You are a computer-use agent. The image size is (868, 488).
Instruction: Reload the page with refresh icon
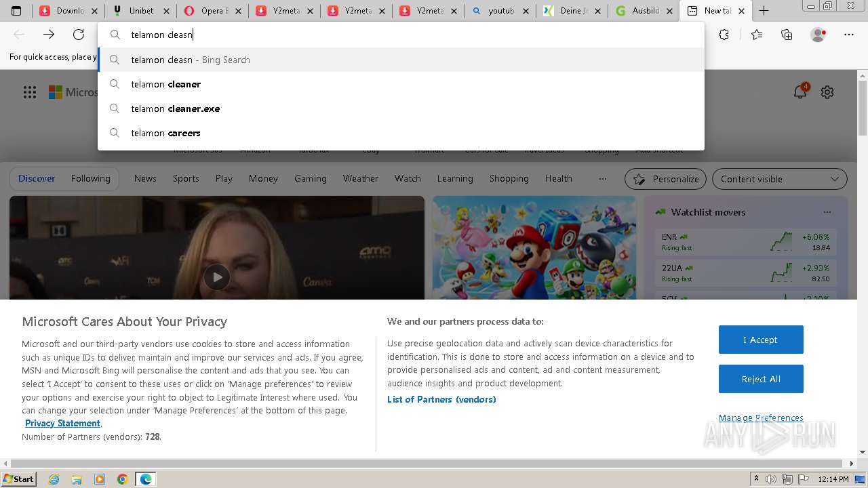click(x=79, y=35)
